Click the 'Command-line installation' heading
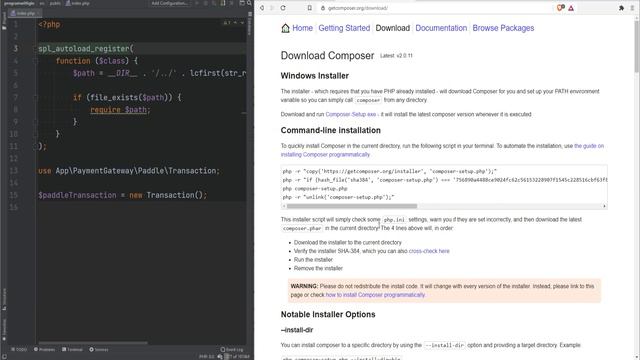 331,130
